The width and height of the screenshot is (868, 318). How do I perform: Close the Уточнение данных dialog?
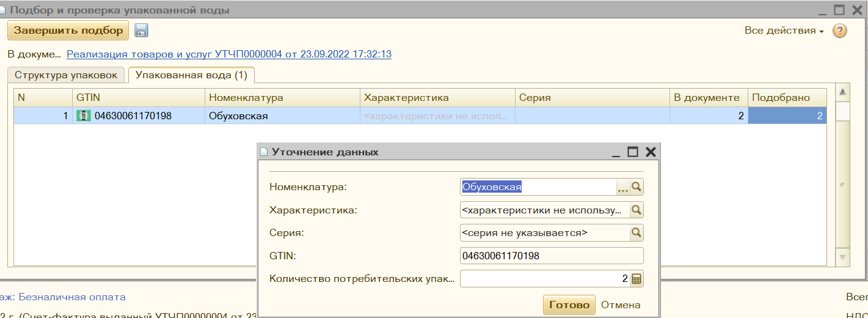651,152
